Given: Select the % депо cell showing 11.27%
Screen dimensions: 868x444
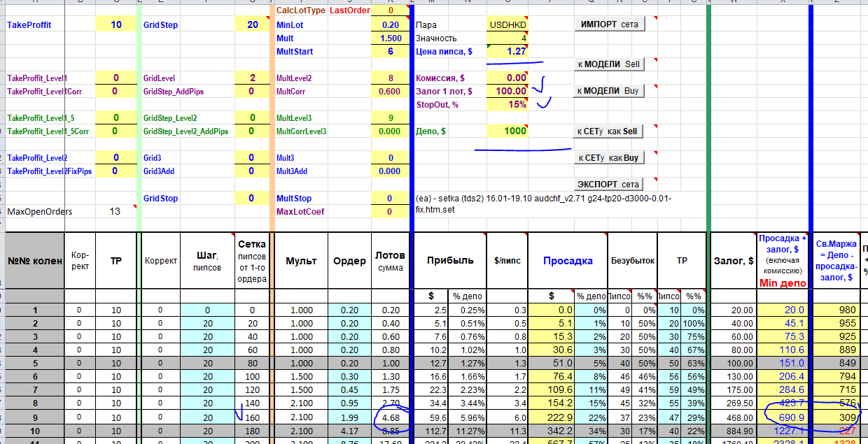Looking at the screenshot, I should tap(468, 430).
